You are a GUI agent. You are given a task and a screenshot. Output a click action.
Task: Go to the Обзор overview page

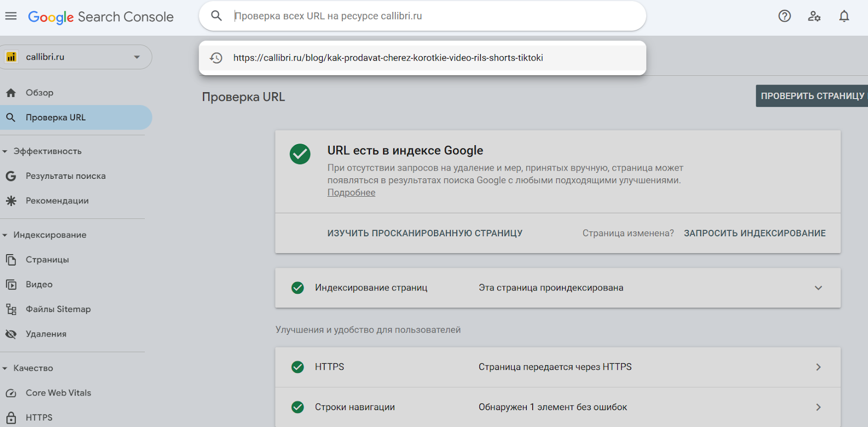[x=40, y=93]
